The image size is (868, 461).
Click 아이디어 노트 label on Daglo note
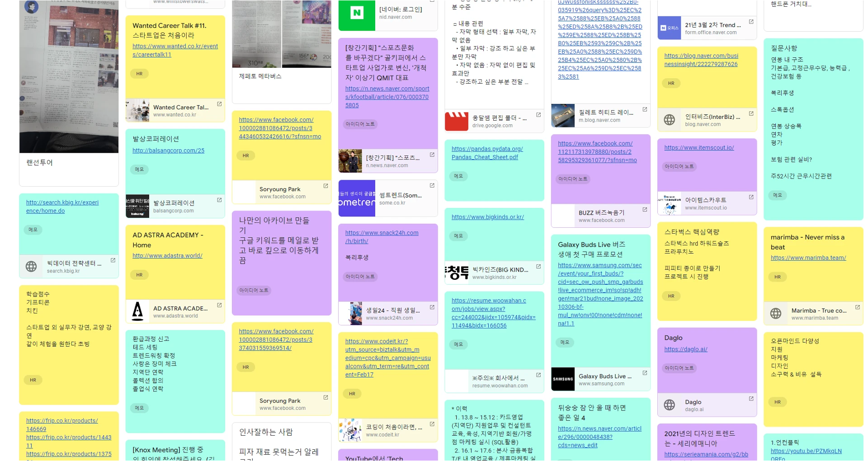[679, 368]
